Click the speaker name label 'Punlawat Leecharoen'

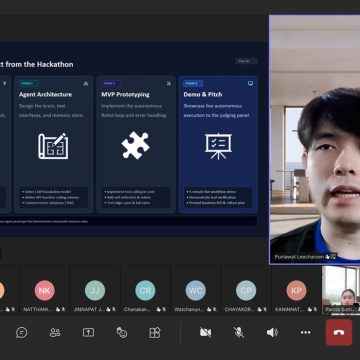(x=299, y=257)
